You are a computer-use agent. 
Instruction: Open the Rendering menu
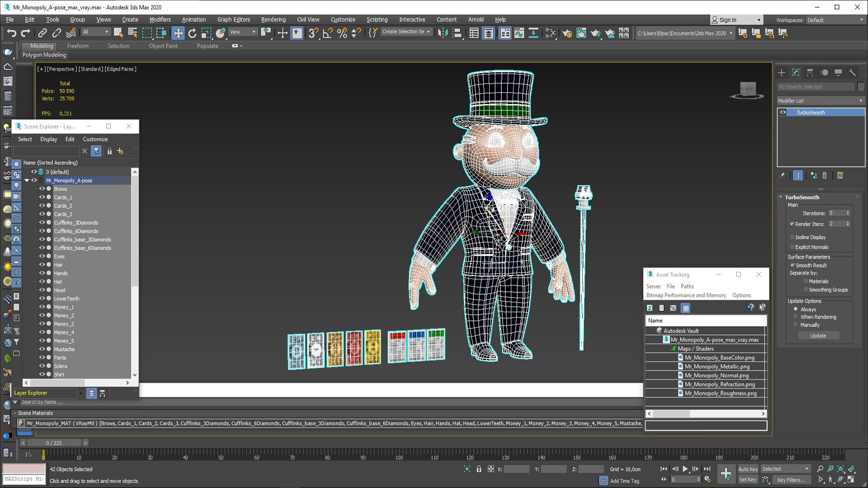coord(273,19)
